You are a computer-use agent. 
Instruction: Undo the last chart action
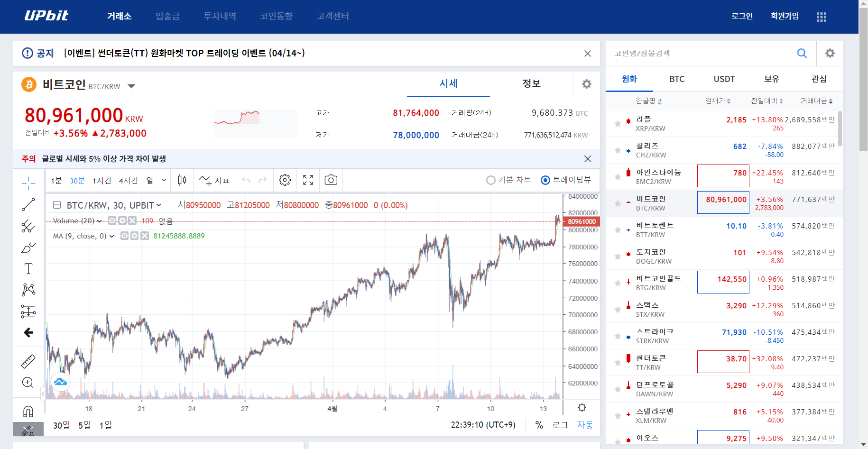tap(246, 180)
